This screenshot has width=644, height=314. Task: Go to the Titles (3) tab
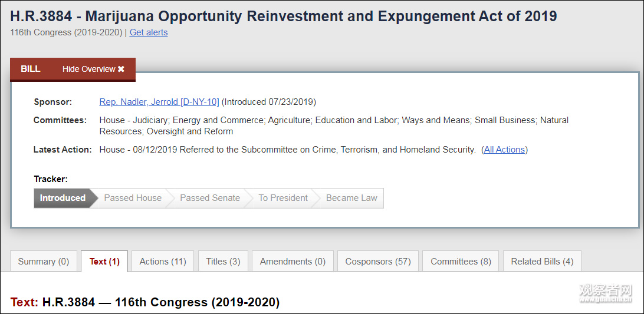[223, 262]
